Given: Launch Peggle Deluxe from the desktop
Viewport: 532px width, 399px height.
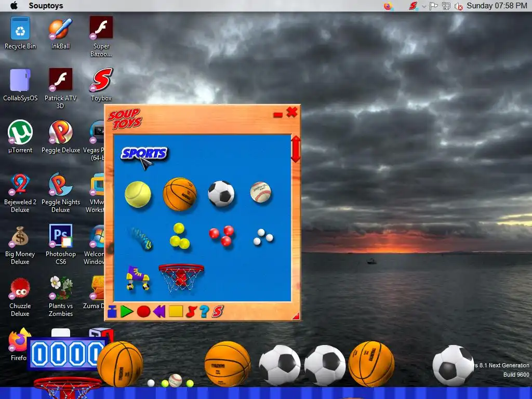Looking at the screenshot, I should coord(60,137).
